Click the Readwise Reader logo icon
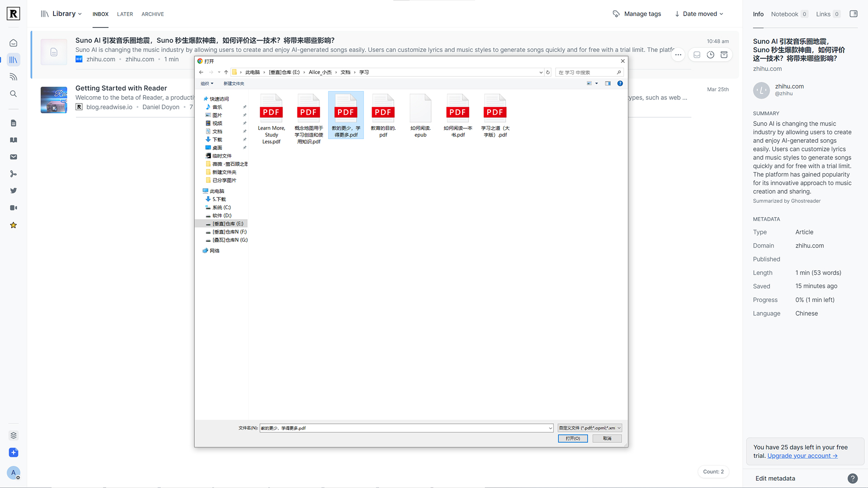The image size is (868, 488). [14, 14]
